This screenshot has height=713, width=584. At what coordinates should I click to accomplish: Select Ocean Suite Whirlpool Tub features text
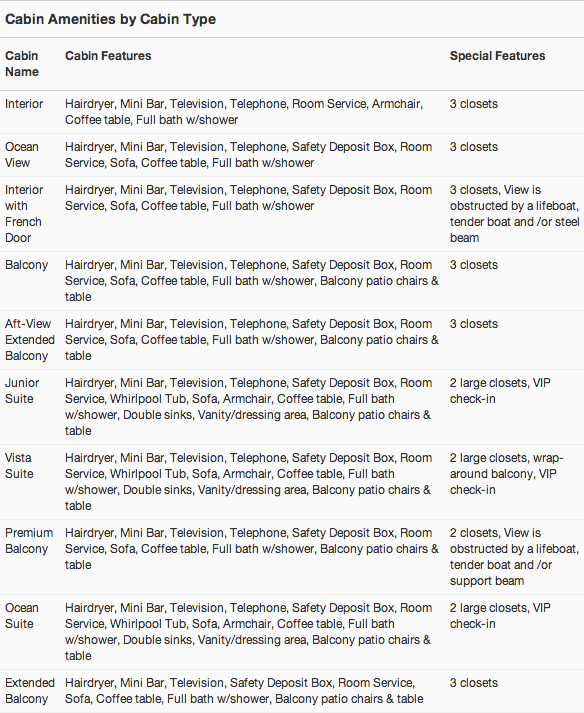pyautogui.click(x=248, y=632)
